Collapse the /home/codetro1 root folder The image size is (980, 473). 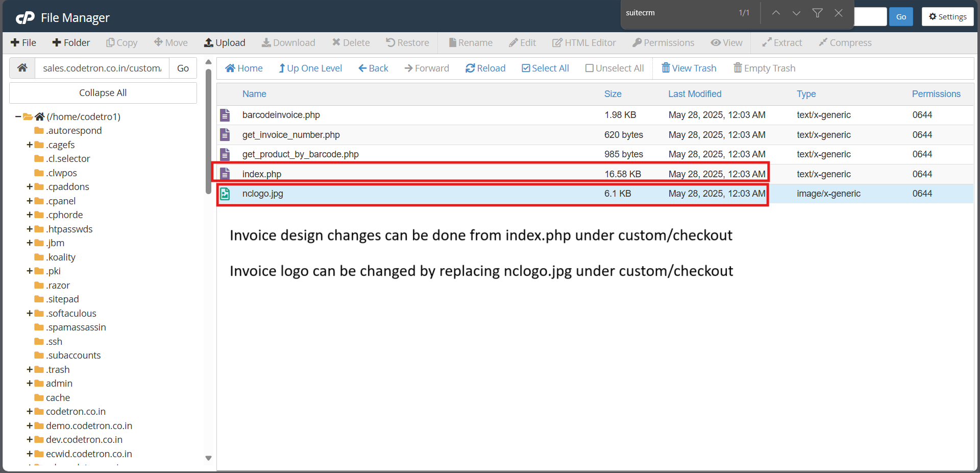click(18, 117)
